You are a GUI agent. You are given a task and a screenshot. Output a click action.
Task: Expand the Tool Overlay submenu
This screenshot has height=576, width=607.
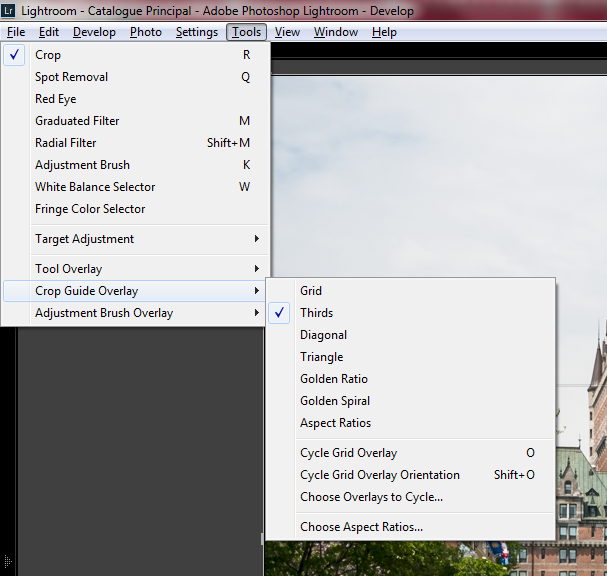(x=135, y=269)
